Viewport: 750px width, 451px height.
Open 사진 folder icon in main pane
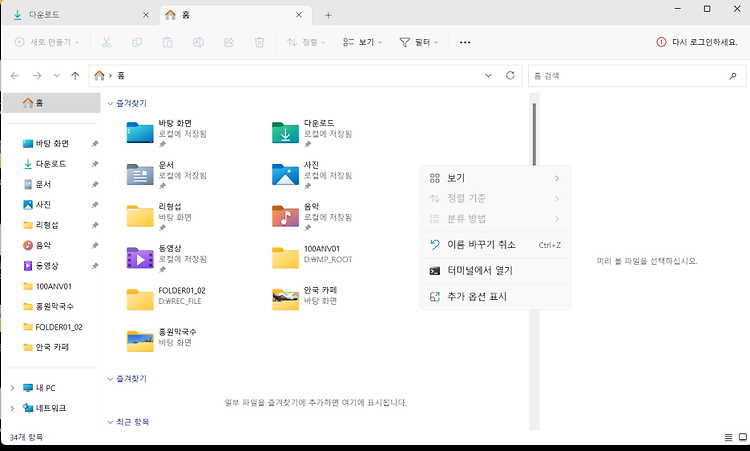[x=285, y=175]
